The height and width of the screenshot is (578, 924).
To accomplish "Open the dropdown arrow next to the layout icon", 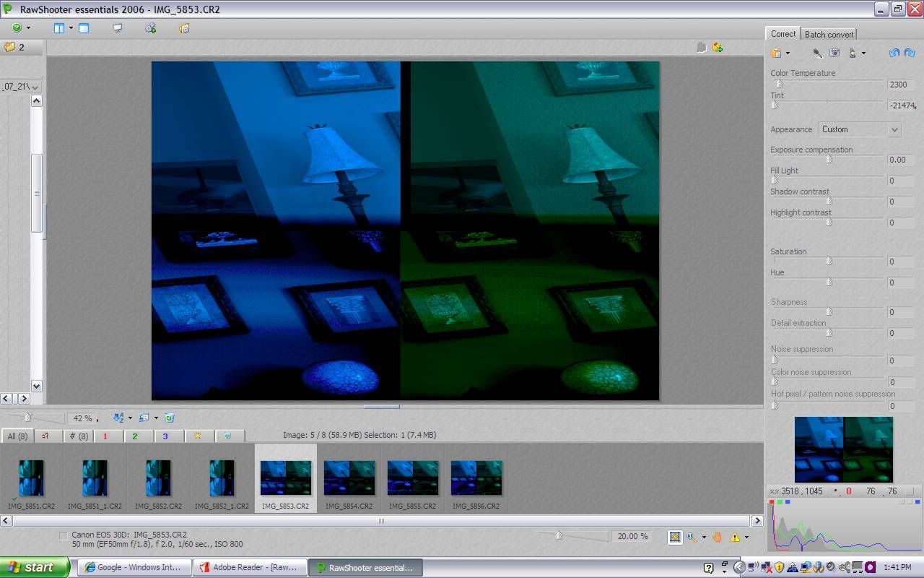I will point(71,28).
